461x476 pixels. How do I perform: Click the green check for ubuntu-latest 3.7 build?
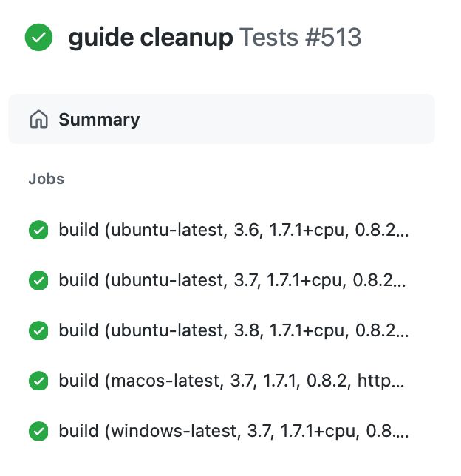(x=38, y=280)
